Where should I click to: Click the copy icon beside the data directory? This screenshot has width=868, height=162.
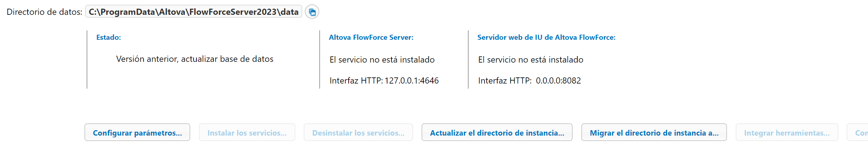312,12
